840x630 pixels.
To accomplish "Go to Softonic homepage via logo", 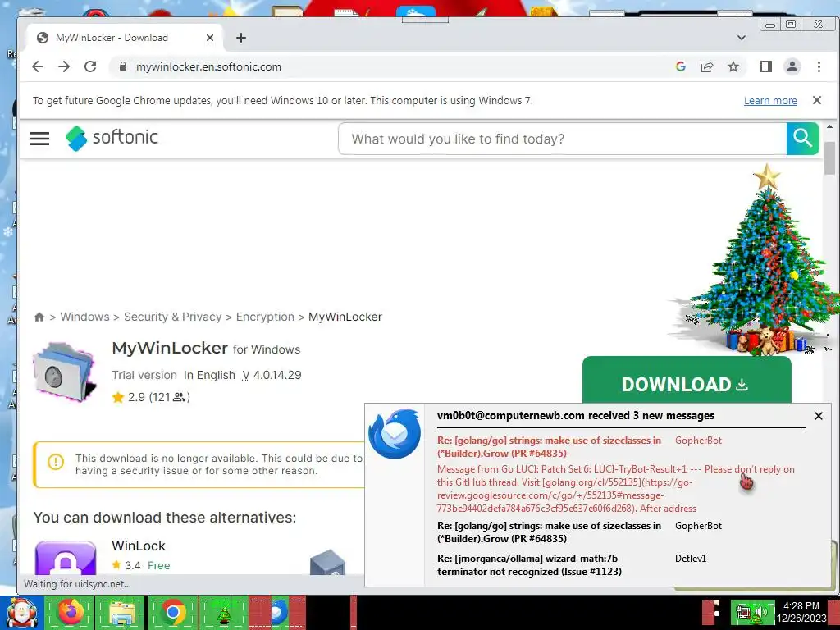I will coord(112,138).
